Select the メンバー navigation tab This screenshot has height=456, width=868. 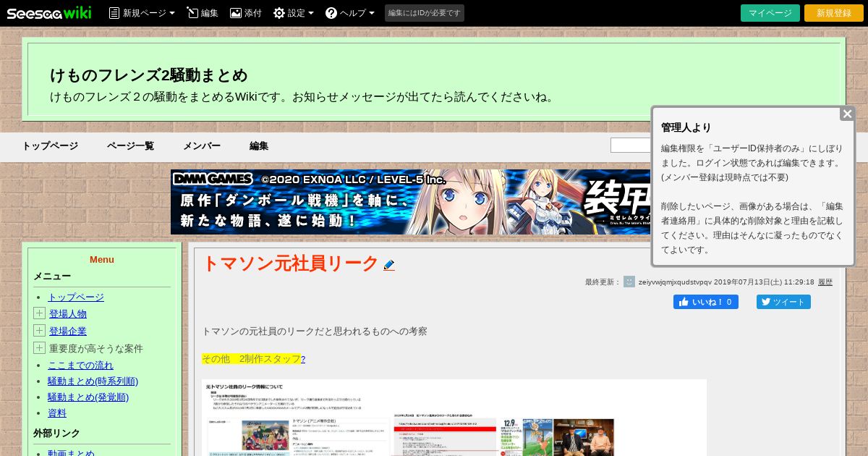click(202, 145)
